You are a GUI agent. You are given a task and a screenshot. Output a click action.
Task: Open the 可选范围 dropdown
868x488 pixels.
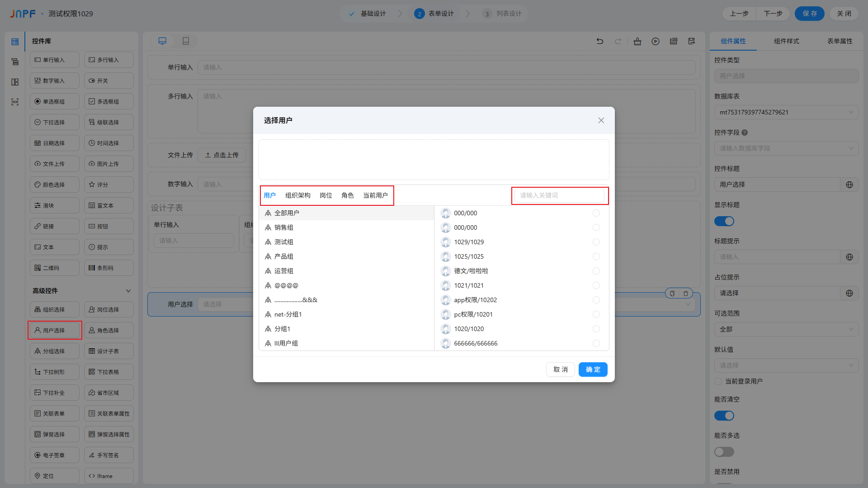[x=786, y=329]
